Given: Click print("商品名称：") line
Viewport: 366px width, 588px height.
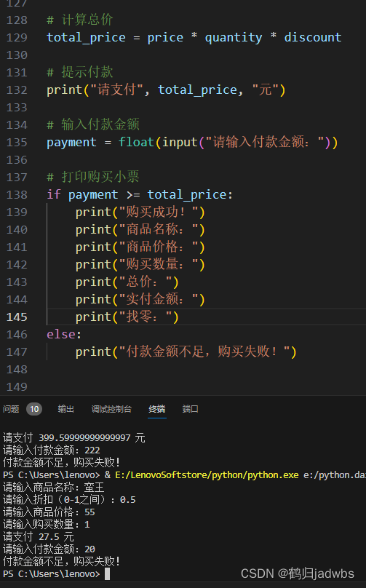Looking at the screenshot, I should [140, 229].
